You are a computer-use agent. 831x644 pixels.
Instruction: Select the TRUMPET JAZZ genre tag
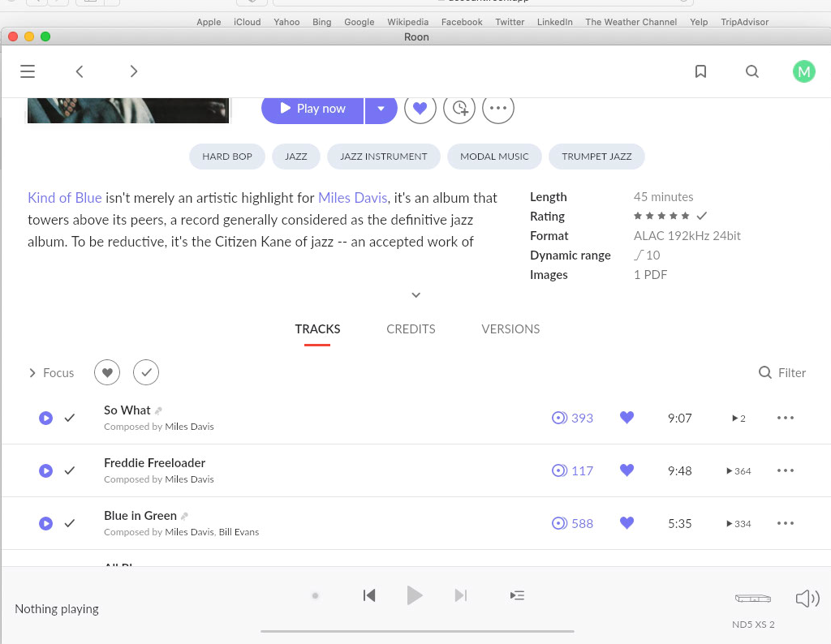596,157
